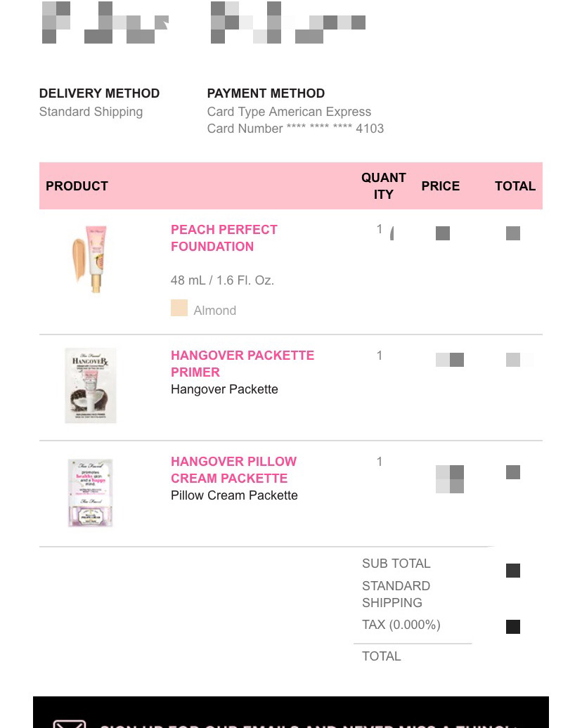
Task: Click the PRODUCT column header
Action: (77, 186)
